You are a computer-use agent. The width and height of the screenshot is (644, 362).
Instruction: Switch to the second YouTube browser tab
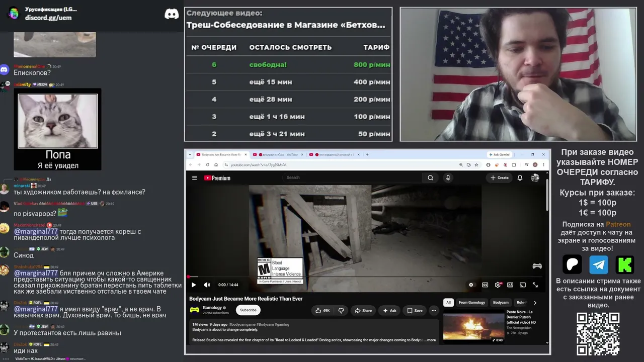tap(277, 154)
